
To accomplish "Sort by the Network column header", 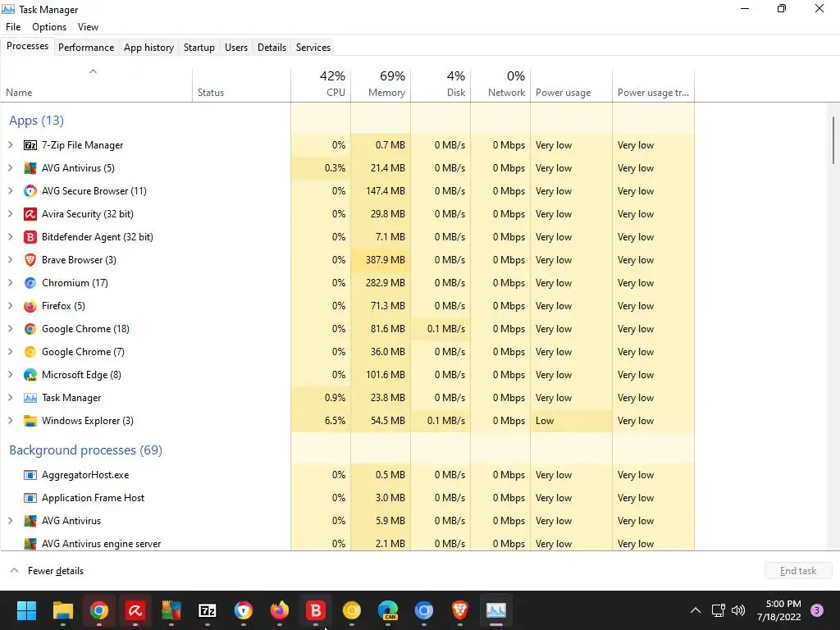I will 501,84.
